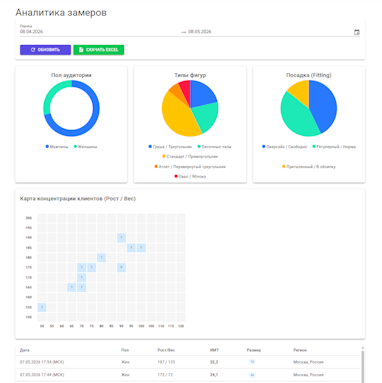This screenshot has height=383, width=382.
Task: Toggle Атлет / Перевернутый треугольник legend entry
Action: pos(190,167)
